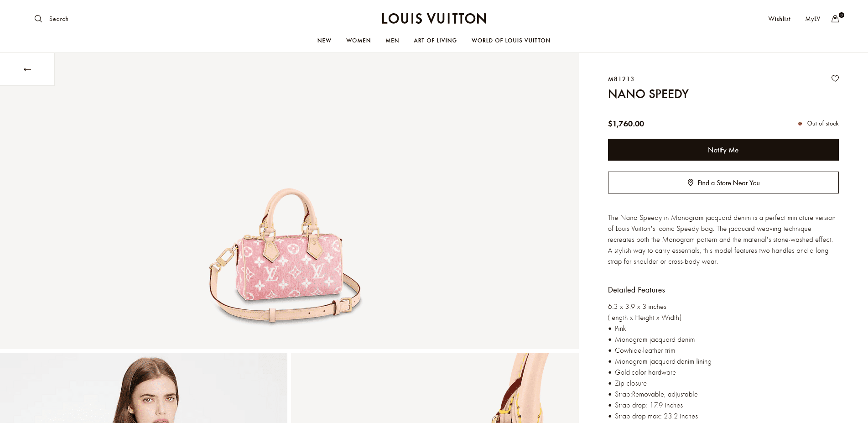Go back using the left arrow
This screenshot has height=423, width=868.
[x=27, y=69]
